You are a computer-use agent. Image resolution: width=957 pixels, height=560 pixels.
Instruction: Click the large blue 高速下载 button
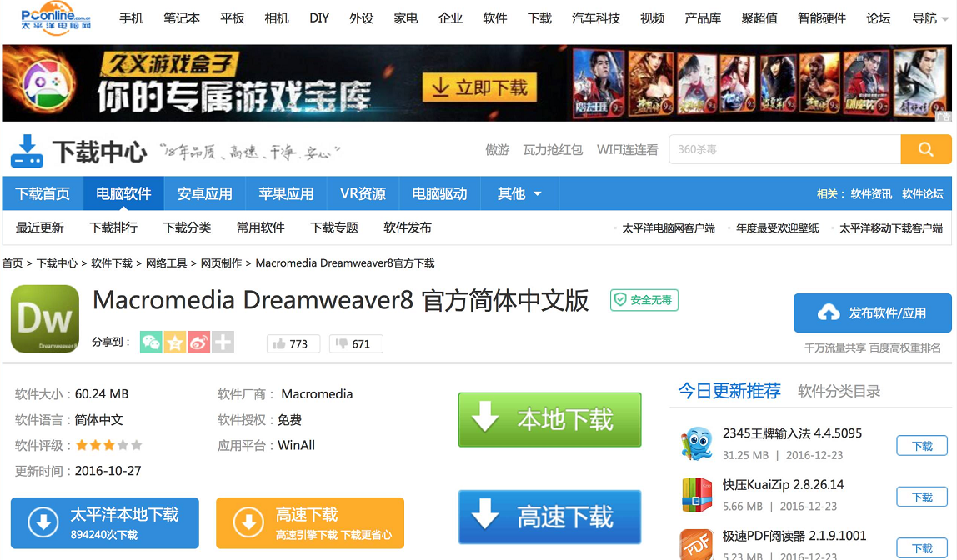550,517
